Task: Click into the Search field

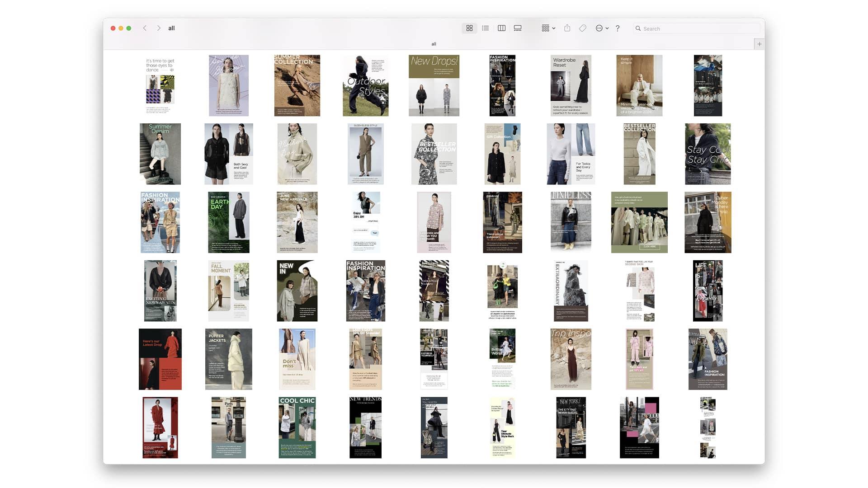Action: (x=697, y=28)
